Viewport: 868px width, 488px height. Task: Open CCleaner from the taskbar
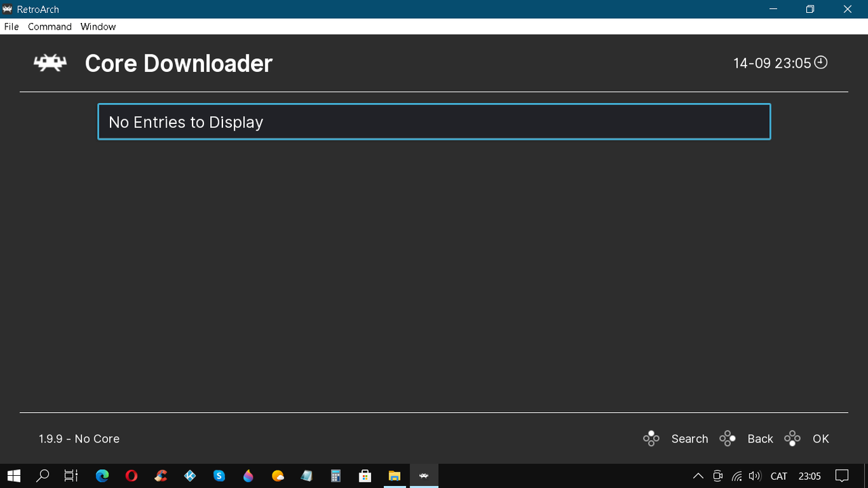(161, 476)
